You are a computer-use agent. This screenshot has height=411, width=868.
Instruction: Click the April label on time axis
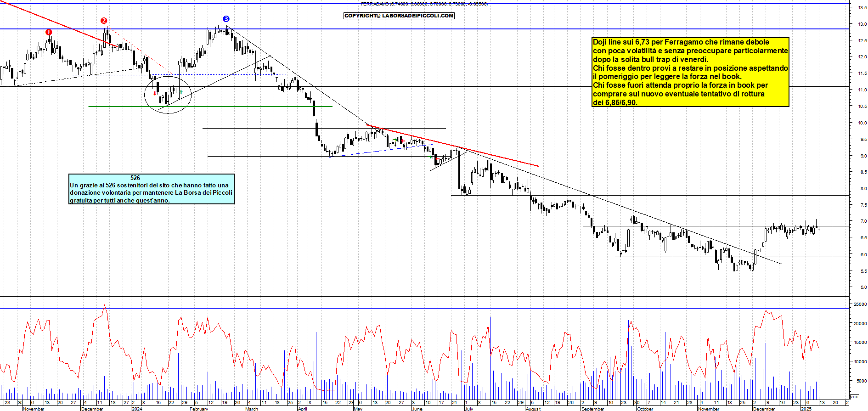pos(302,409)
